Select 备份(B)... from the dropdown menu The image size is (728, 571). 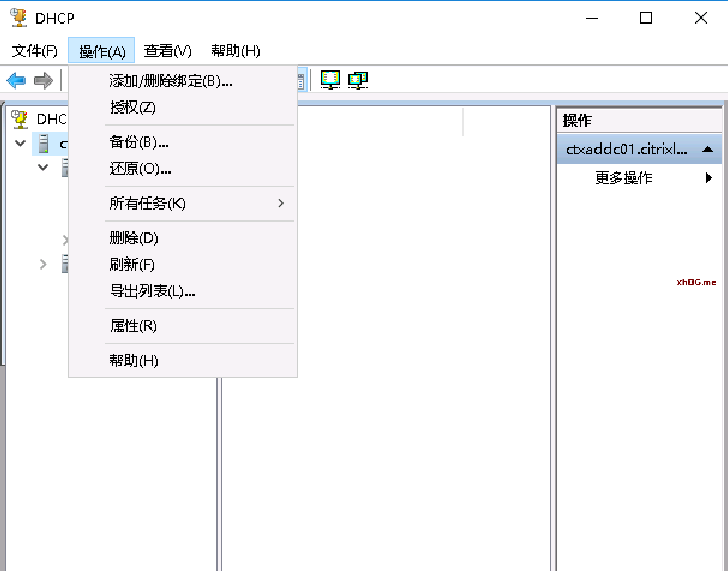pyautogui.click(x=139, y=142)
